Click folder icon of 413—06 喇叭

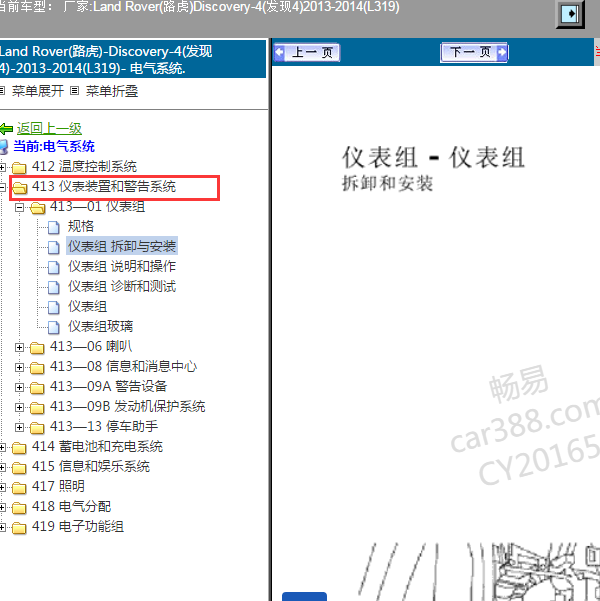click(x=37, y=348)
